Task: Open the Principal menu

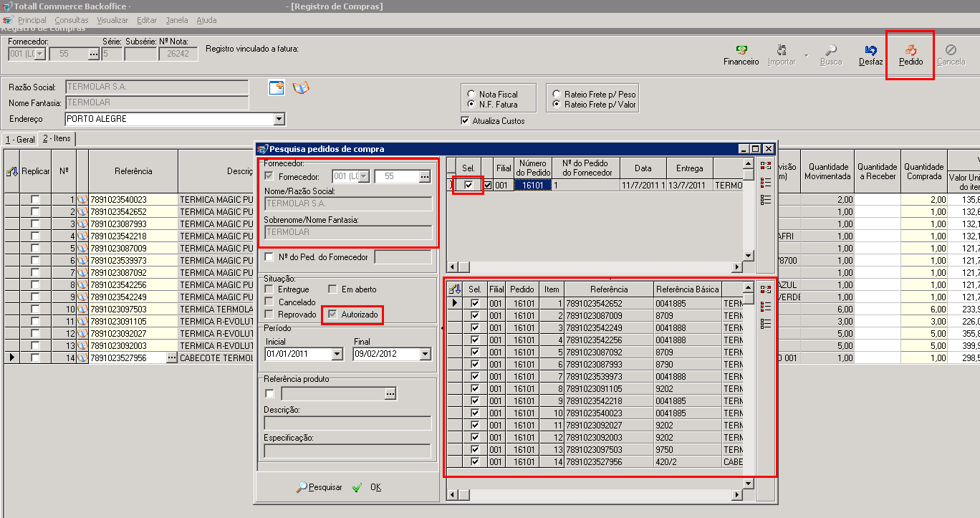Action: coord(32,20)
